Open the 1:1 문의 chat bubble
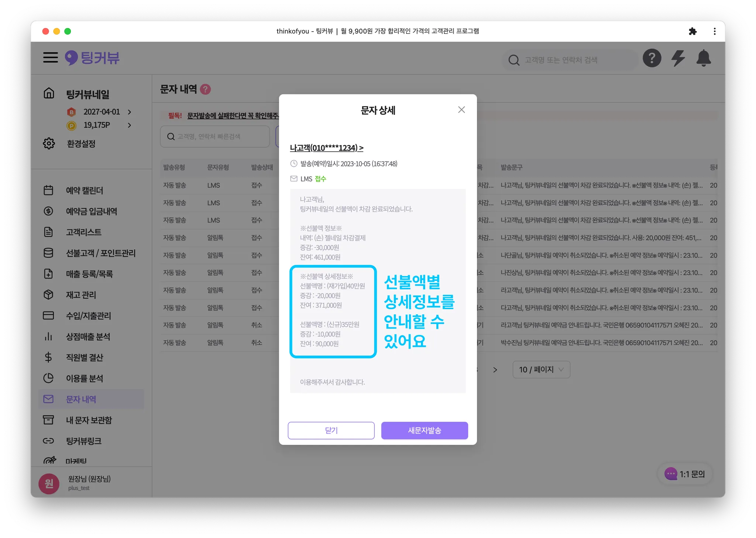The image size is (756, 538). point(685,474)
